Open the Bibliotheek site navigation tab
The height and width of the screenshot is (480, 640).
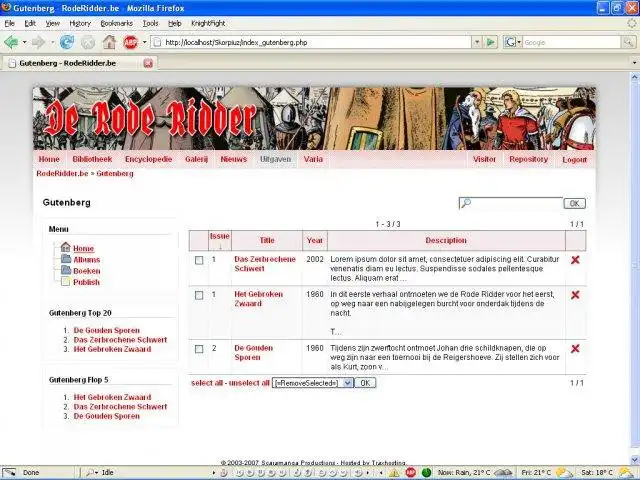click(x=92, y=159)
